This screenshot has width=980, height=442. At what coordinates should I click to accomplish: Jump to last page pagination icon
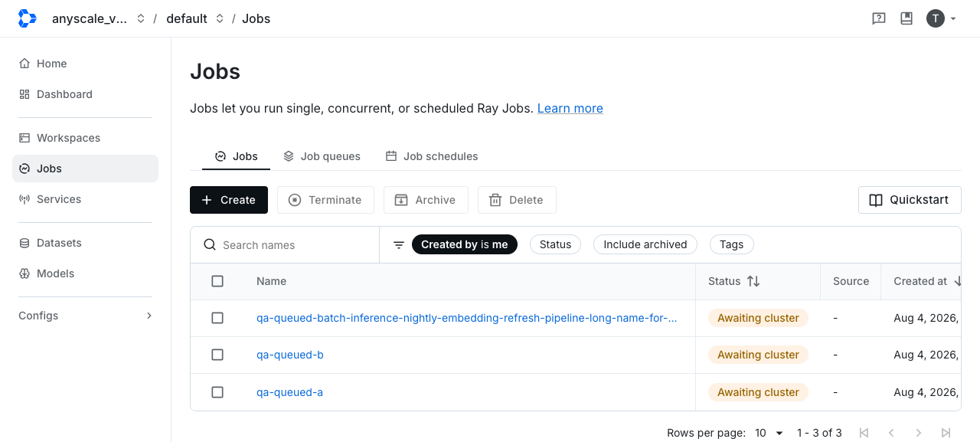[x=946, y=433]
